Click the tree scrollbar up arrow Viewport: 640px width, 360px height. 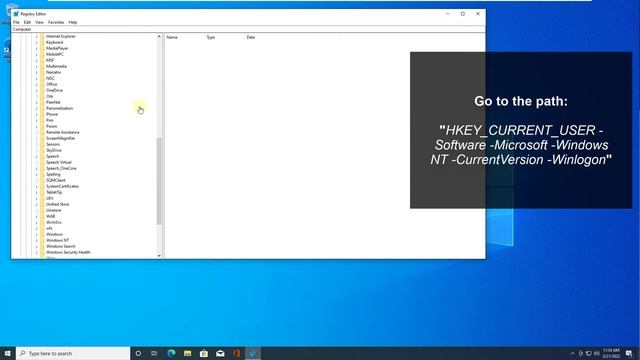point(159,36)
